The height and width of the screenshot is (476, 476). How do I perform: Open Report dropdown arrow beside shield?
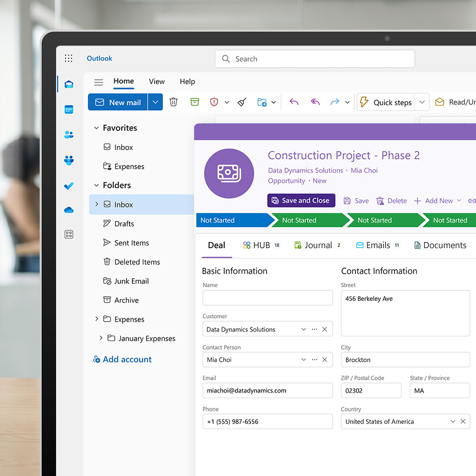[227, 102]
